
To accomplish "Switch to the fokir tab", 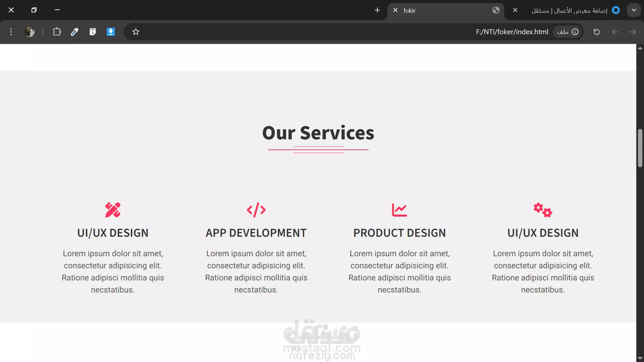I will 446,11.
